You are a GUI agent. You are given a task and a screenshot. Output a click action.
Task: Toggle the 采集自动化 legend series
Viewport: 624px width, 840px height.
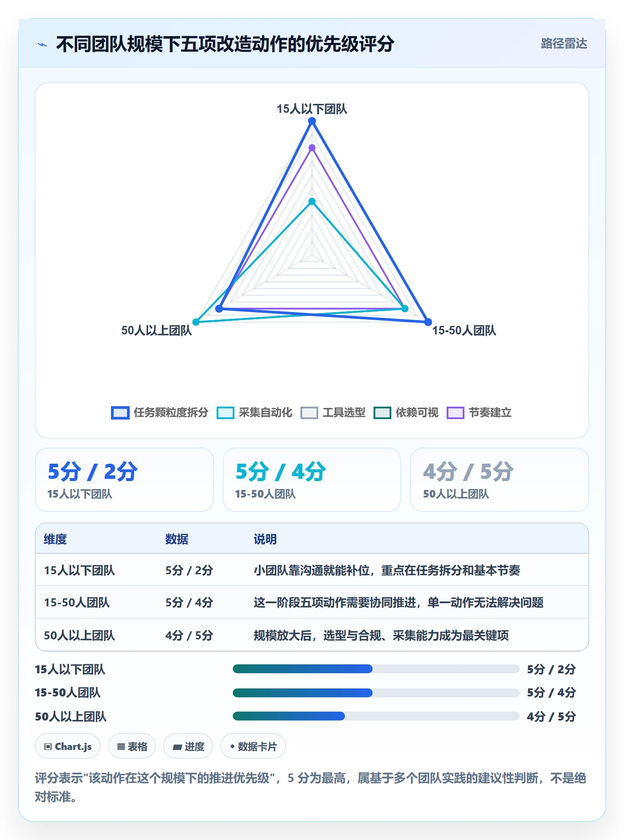tap(255, 412)
